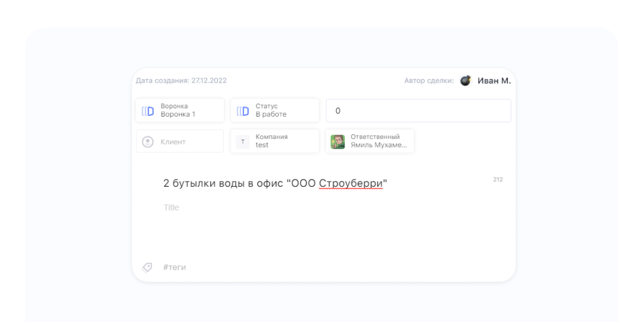Click the character counter showing 212

[497, 180]
